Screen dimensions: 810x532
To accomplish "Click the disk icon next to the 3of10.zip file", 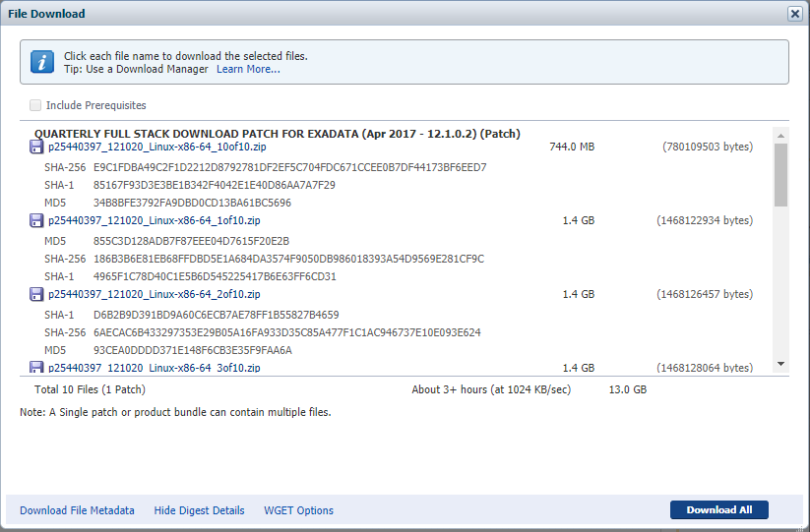I will 36,368.
